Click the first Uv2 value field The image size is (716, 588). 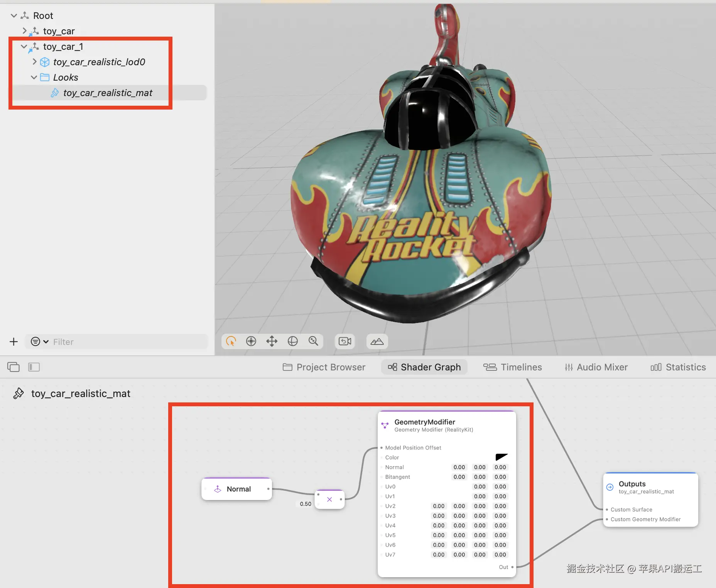click(439, 506)
